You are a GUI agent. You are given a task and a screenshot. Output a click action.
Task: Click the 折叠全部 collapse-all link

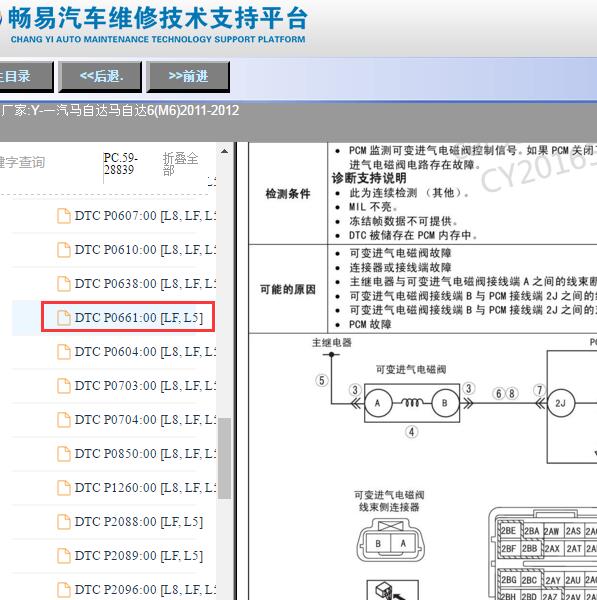click(180, 164)
